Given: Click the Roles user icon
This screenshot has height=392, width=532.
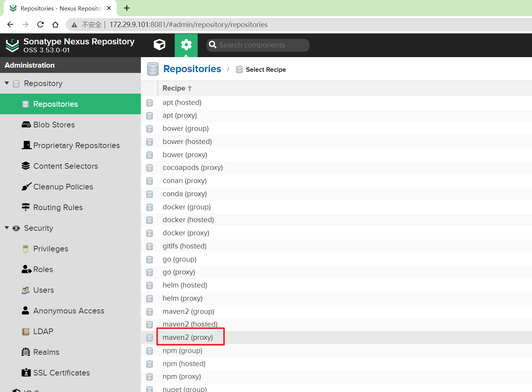Looking at the screenshot, I should (x=26, y=269).
